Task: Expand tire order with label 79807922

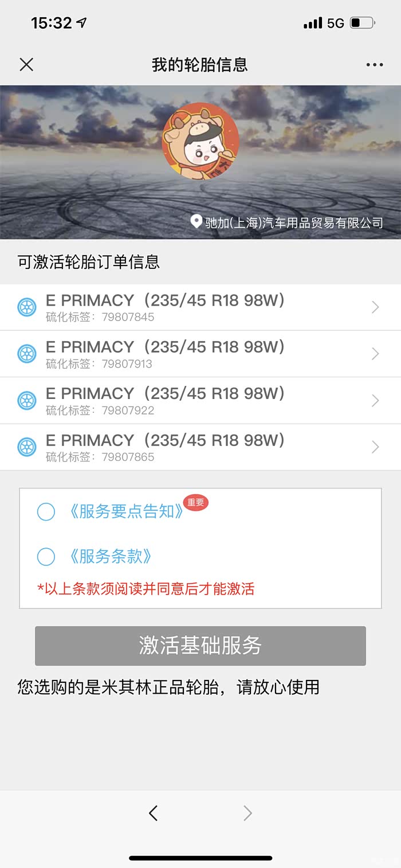Action: click(x=375, y=400)
